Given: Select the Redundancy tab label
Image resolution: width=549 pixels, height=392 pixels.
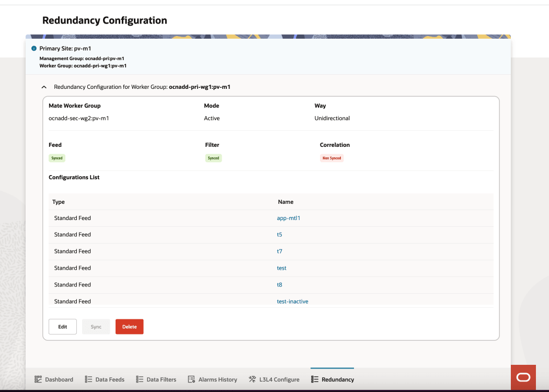Looking at the screenshot, I should 338,379.
